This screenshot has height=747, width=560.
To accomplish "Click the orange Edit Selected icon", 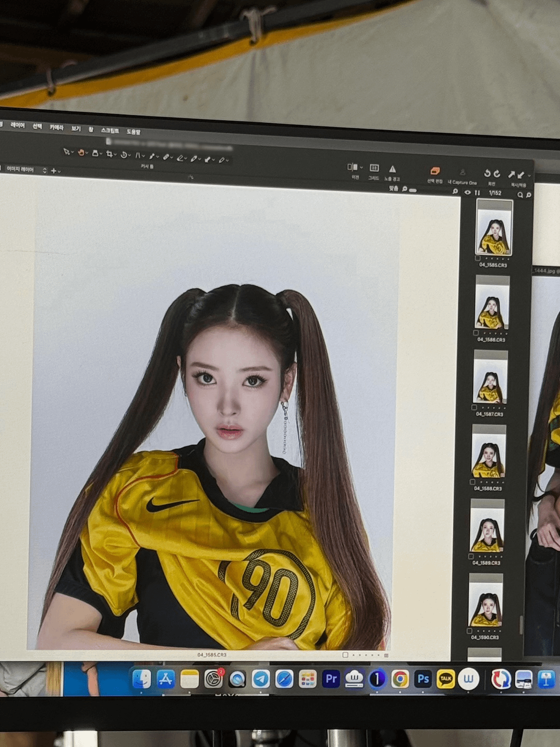I will point(435,171).
